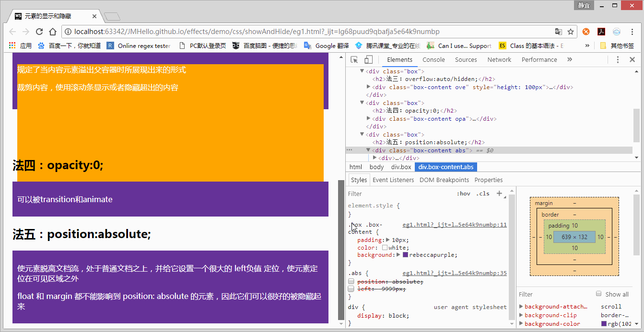Toggle the :hov element state button

[x=464, y=194]
